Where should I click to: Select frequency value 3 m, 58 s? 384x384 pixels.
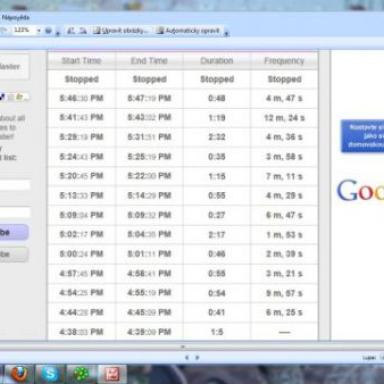284,156
